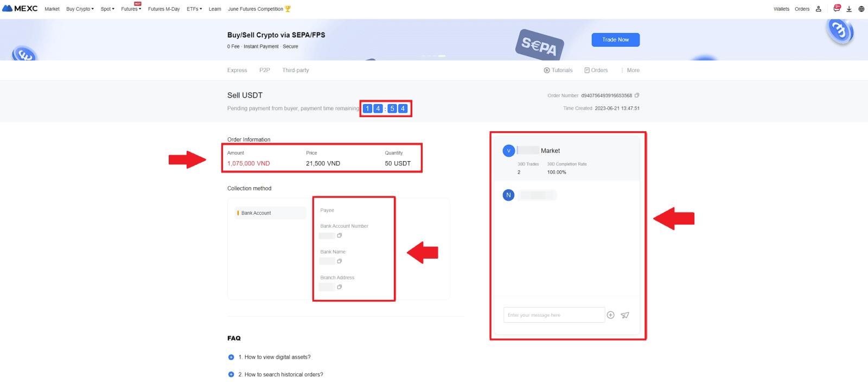The image size is (868, 384).
Task: Copy the bank name
Action: [x=340, y=261]
